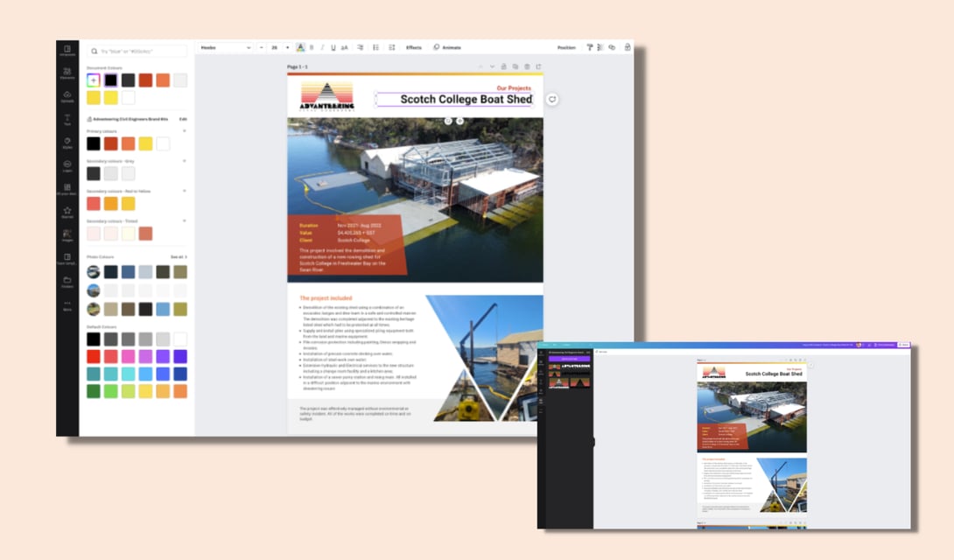Click Edit next to the Brand Kit name

[183, 119]
